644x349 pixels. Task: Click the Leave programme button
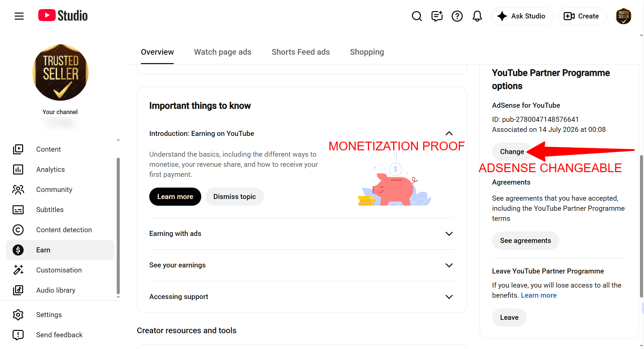(509, 317)
